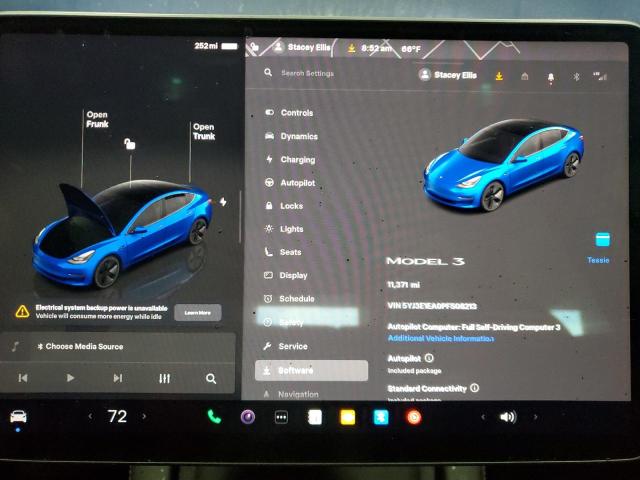This screenshot has height=480, width=640.
Task: Open the Additional Vehicle Information link
Action: (x=440, y=339)
